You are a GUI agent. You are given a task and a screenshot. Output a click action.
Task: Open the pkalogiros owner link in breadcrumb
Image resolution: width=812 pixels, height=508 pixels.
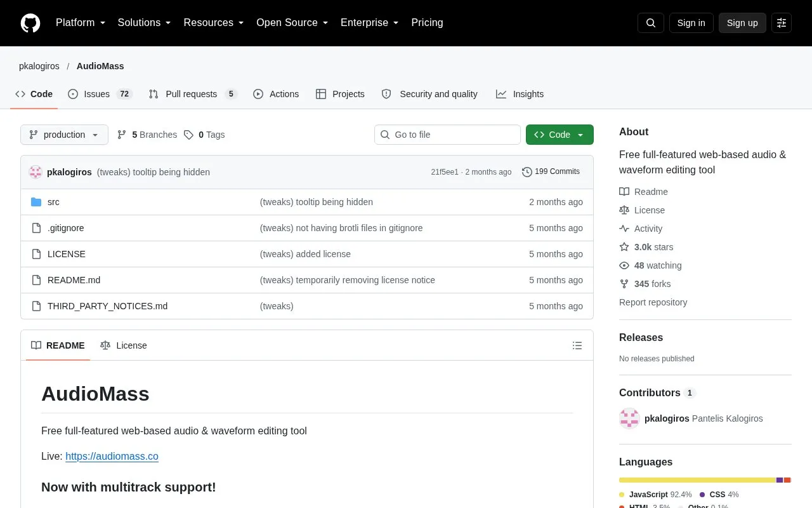click(39, 66)
